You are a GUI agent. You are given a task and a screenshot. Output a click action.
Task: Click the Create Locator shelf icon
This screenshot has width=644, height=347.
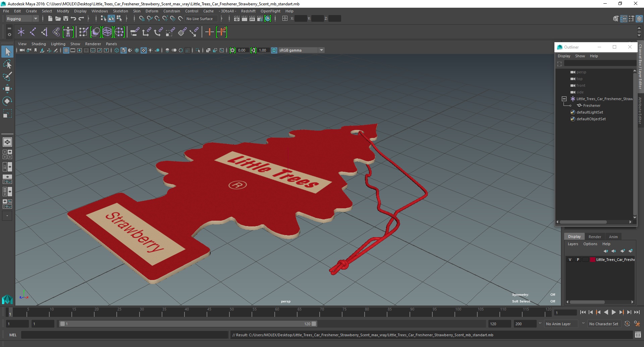pos(21,32)
